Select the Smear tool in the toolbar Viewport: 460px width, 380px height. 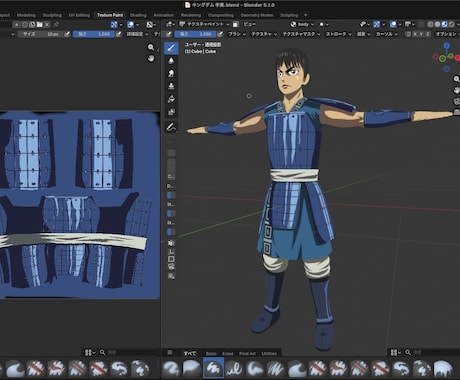171,73
